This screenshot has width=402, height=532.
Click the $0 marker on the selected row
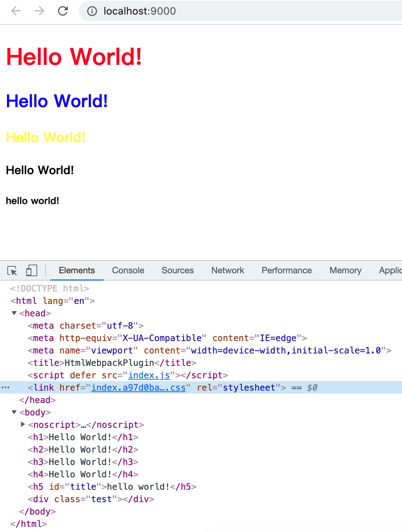point(312,387)
